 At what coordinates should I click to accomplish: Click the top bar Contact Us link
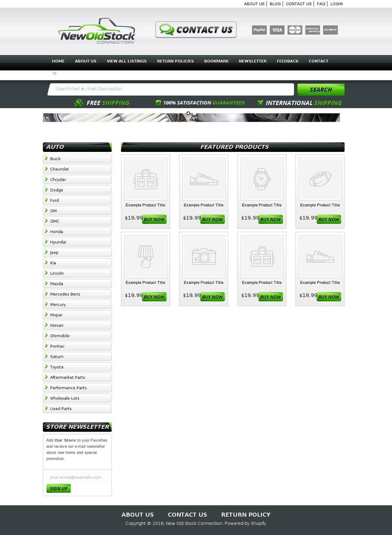pos(299,4)
